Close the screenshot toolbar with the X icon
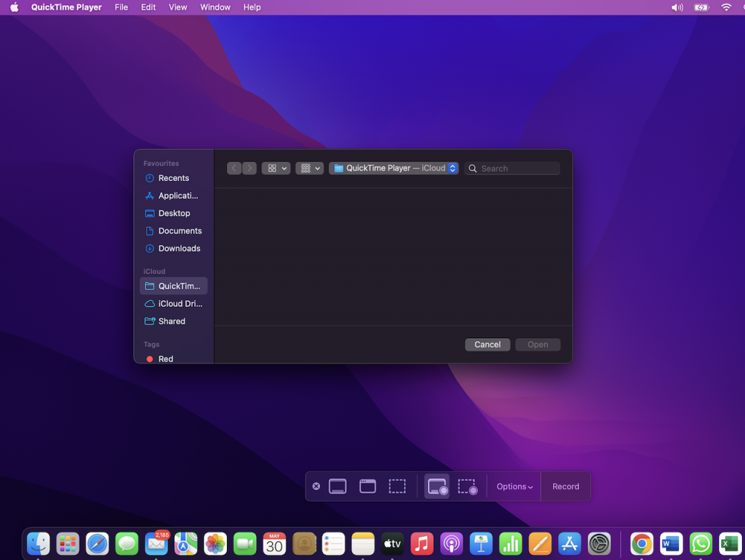The image size is (745, 560). tap(316, 487)
